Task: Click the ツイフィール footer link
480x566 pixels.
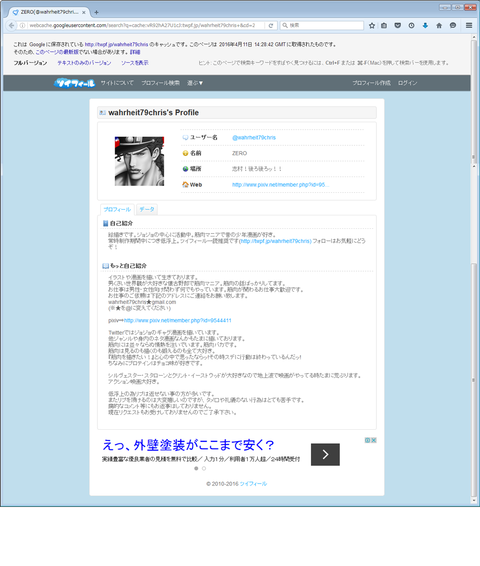Action: 253,484
